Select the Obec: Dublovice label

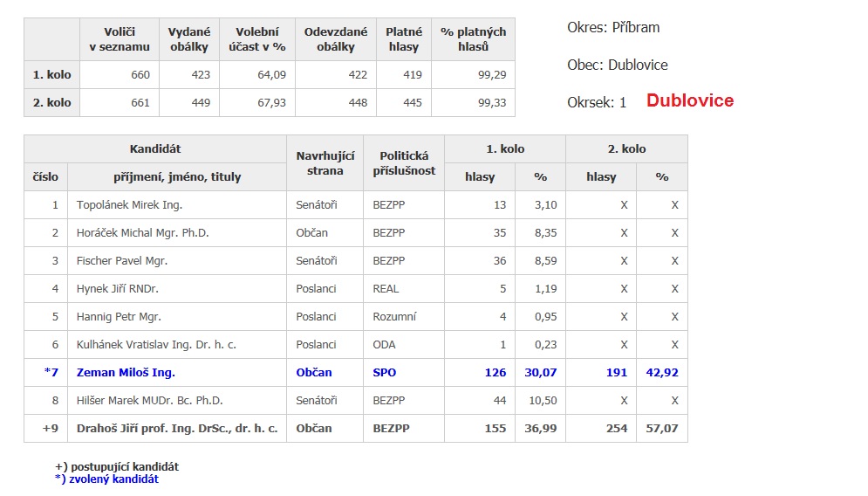pyautogui.click(x=617, y=65)
